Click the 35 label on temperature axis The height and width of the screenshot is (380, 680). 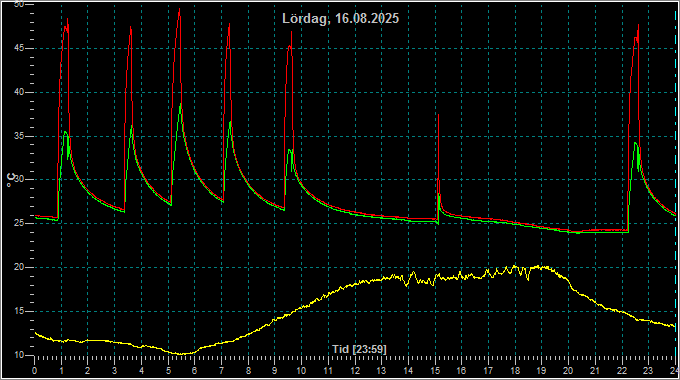click(x=19, y=136)
